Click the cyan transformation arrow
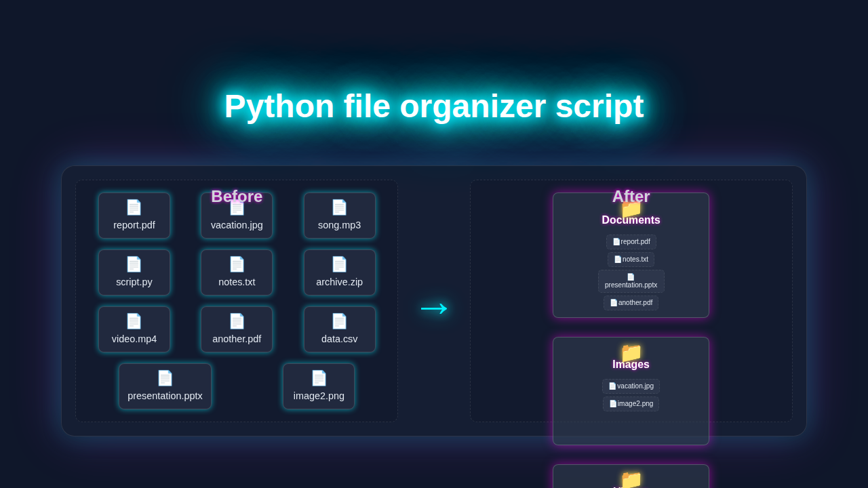Image resolution: width=868 pixels, height=488 pixels. click(434, 308)
